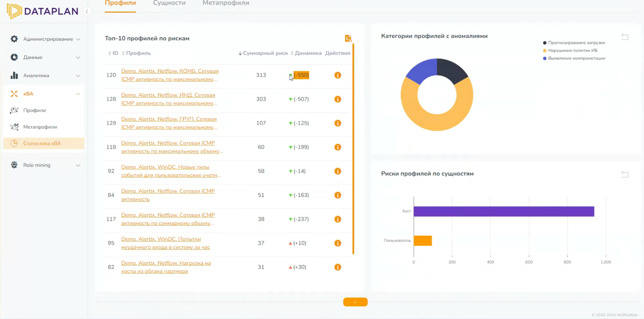
Task: Open info action for profile 92
Action: pos(338,171)
